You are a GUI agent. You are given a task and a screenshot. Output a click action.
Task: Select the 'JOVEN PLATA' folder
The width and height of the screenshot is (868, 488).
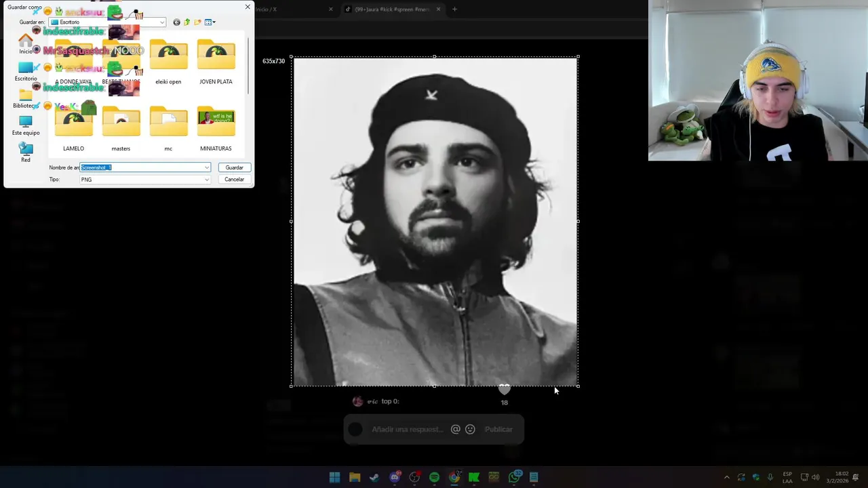click(216, 62)
